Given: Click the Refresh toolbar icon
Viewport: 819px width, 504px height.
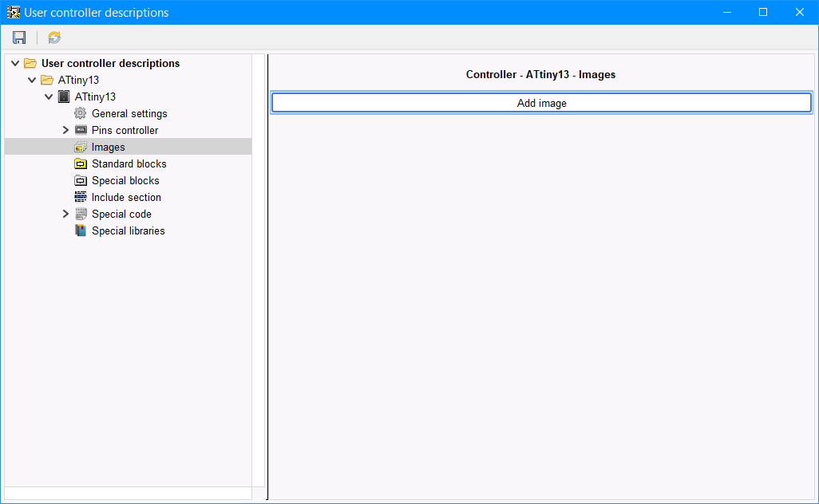Looking at the screenshot, I should click(x=54, y=37).
